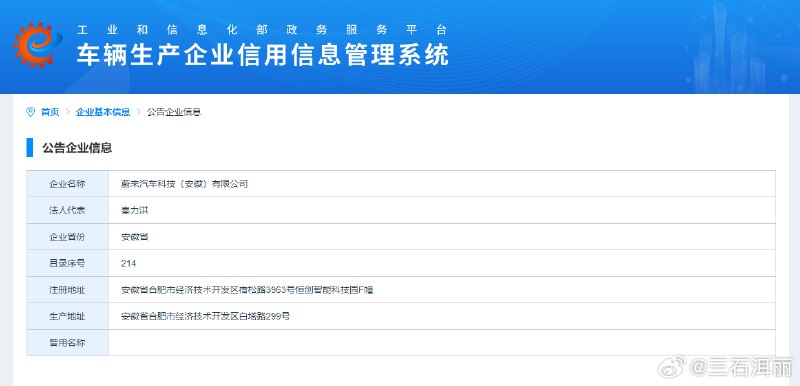Select registered address with 宿松路3963号

[247, 290]
